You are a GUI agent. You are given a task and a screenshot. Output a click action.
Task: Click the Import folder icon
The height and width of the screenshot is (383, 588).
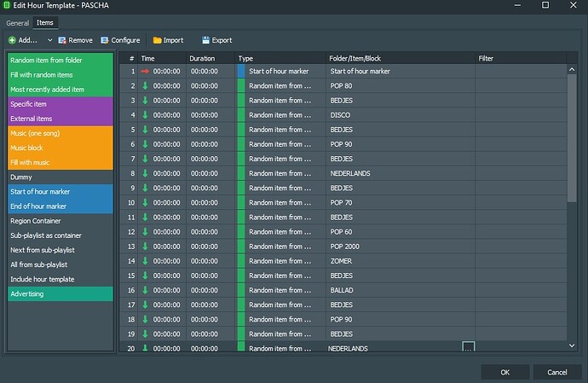(x=157, y=40)
